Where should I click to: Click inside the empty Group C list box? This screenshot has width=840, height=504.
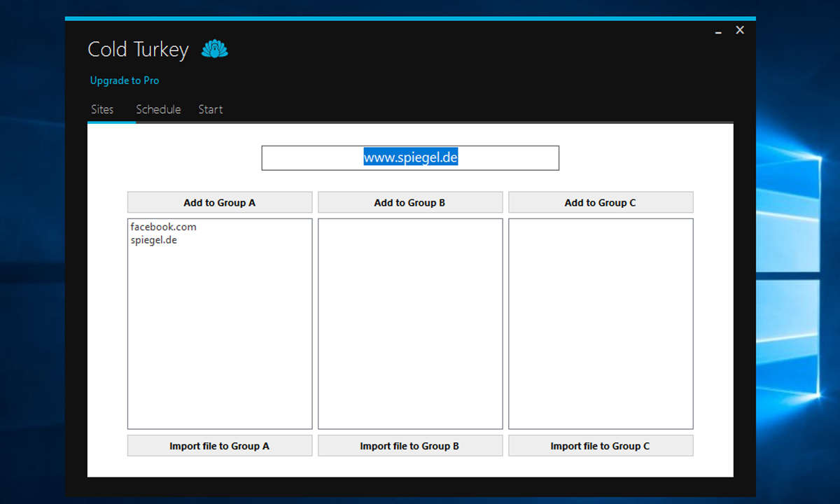pos(601,323)
